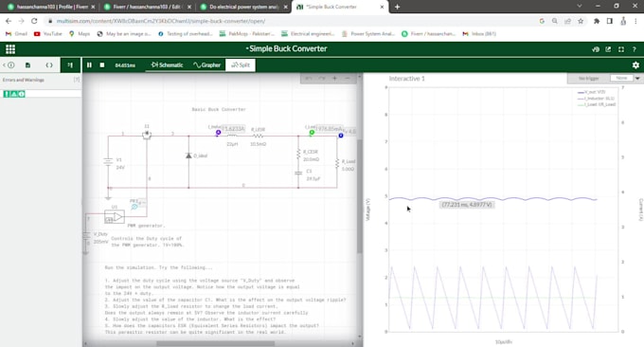Select the R_LESR resistor
The height and width of the screenshot is (347, 644).
258,136
